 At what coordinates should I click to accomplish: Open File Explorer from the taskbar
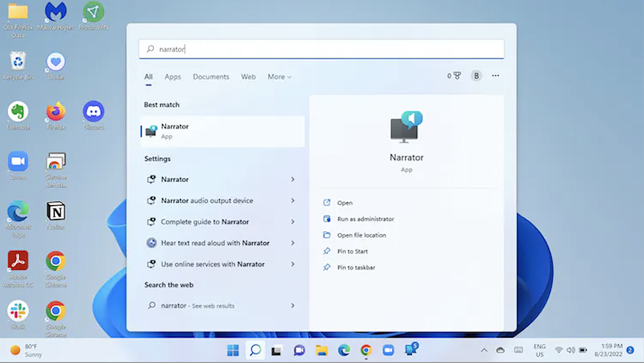[x=321, y=350]
